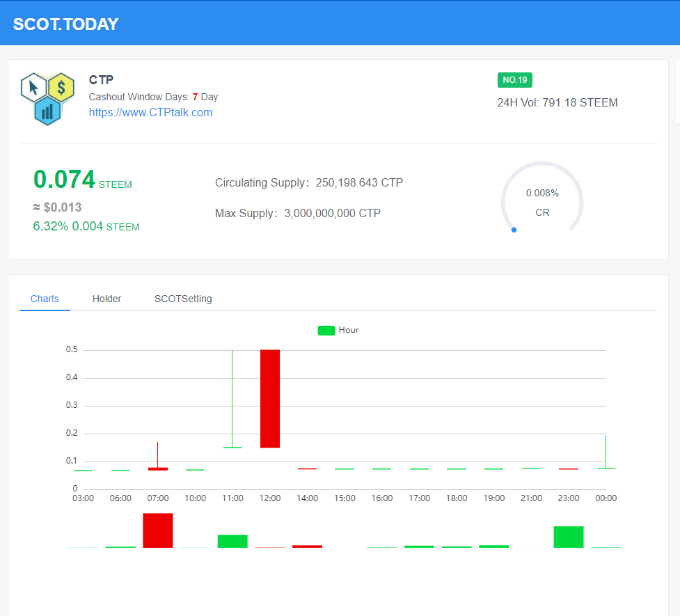Click the green 11:00 candlestick wick
Image resolution: width=680 pixels, height=616 pixels.
coord(232,399)
